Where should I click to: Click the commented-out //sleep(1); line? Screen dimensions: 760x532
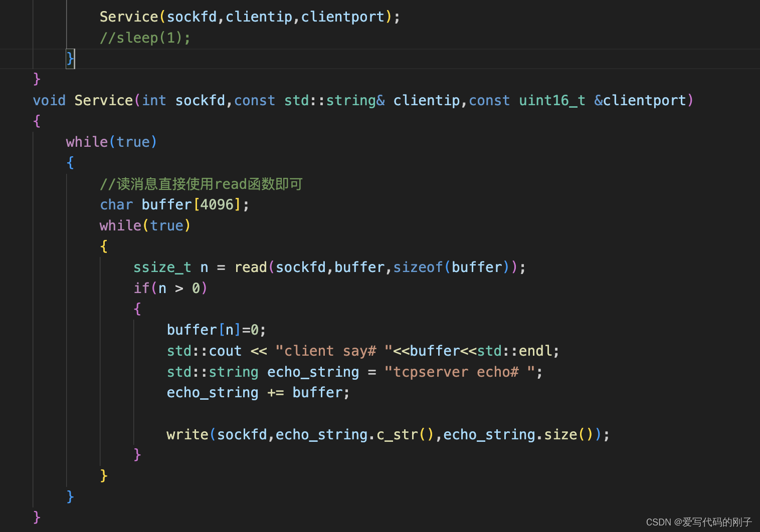click(x=145, y=38)
